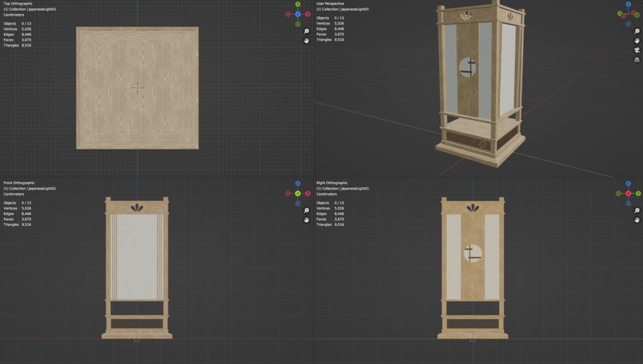Viewport: 643px width, 364px height.
Task: Click the red X axis in Top Orthographic gizmo
Action: 308,14
